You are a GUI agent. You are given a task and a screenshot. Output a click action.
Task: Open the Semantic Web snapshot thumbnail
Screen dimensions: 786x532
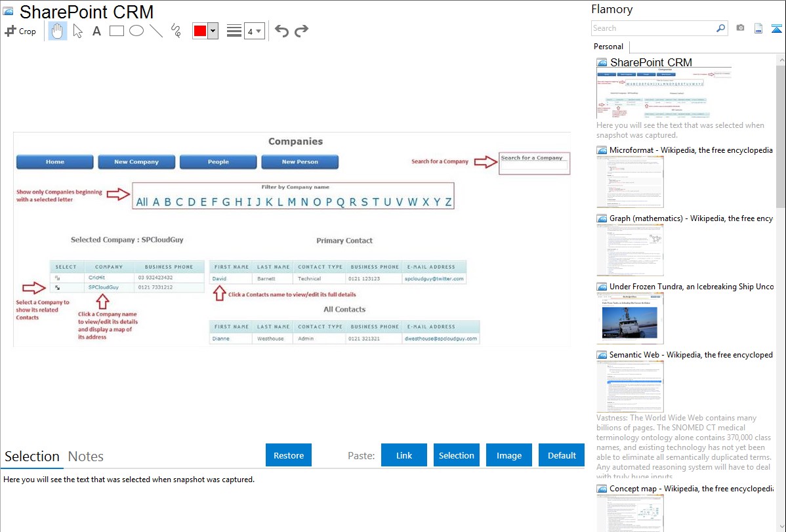point(630,386)
